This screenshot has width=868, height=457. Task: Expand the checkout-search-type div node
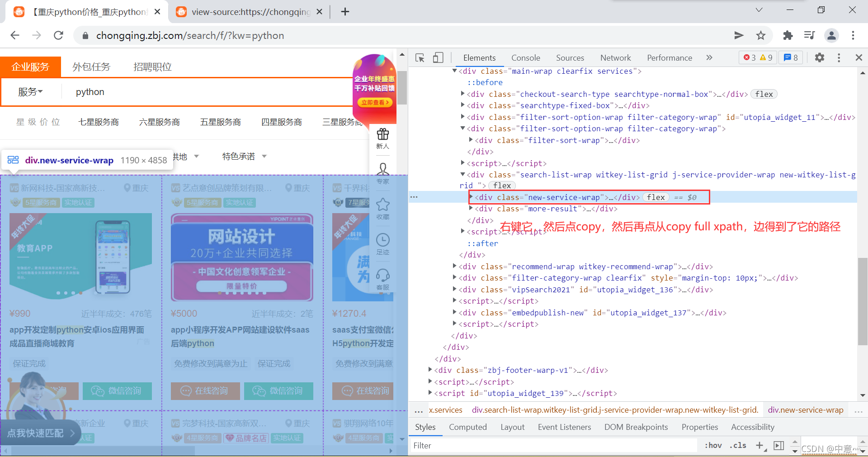coord(462,94)
